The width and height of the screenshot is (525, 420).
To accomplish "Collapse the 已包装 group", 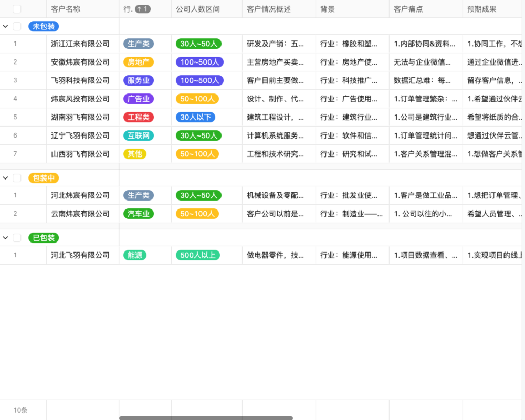I will [x=5, y=237].
